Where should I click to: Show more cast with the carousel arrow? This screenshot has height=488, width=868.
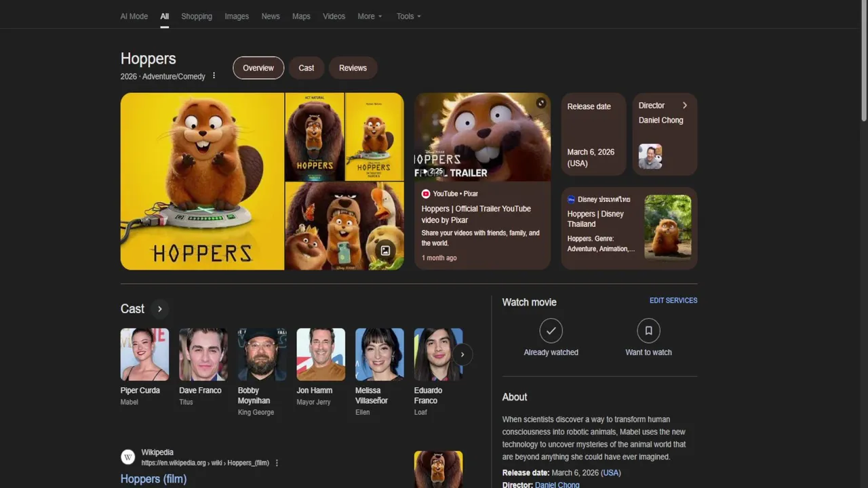(462, 354)
